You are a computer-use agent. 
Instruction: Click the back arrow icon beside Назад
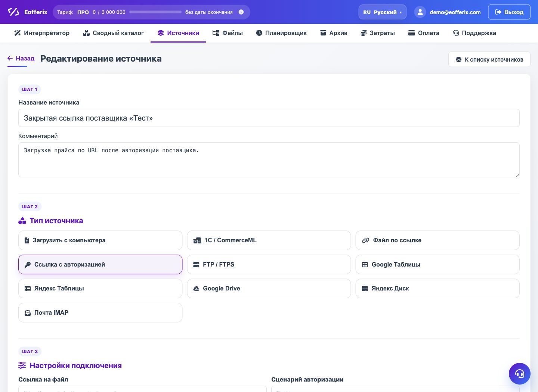(10, 58)
